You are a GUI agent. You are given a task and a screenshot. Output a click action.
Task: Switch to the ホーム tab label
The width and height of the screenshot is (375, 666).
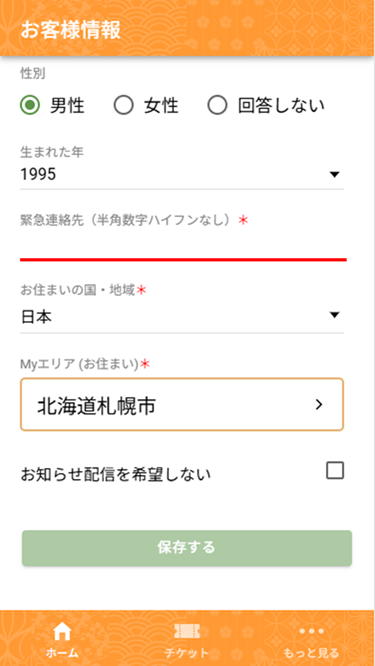tap(62, 652)
